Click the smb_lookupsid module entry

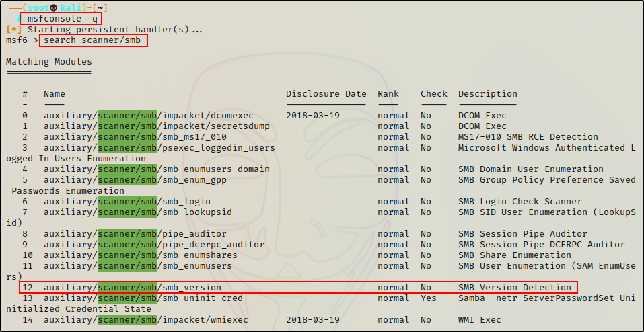(x=137, y=212)
